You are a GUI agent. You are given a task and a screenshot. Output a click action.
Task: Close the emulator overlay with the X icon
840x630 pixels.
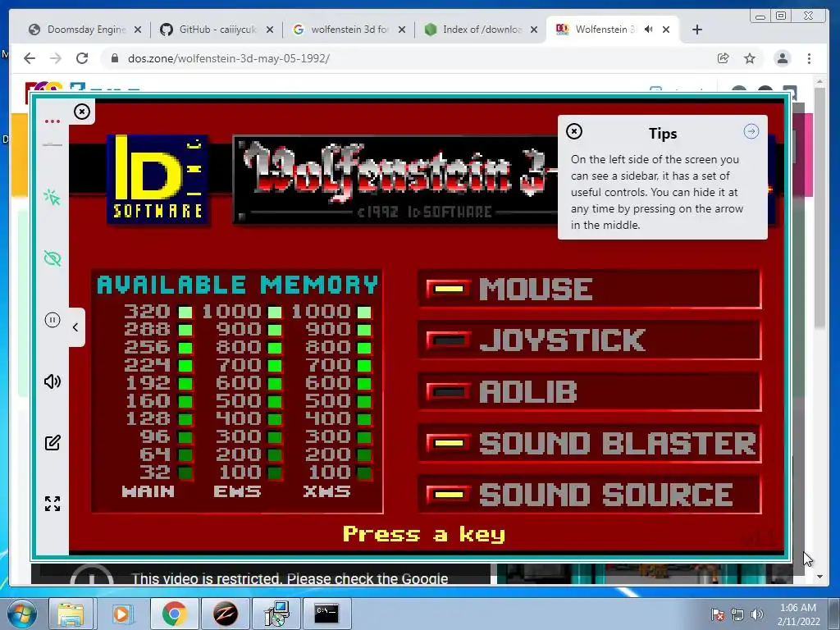pyautogui.click(x=82, y=112)
